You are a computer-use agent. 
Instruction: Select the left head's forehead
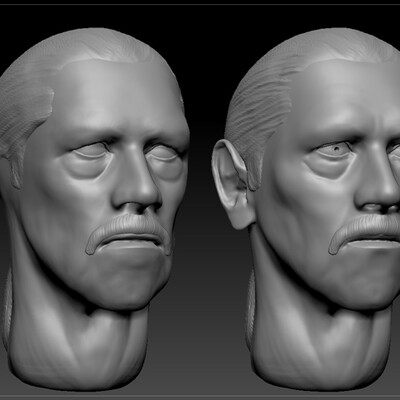pos(120,97)
